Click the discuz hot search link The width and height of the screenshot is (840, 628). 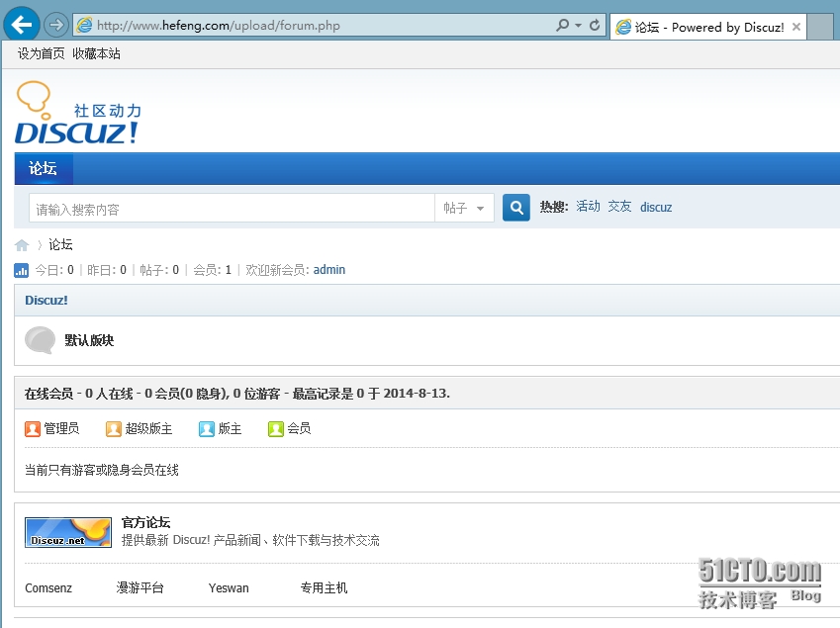[x=656, y=208]
